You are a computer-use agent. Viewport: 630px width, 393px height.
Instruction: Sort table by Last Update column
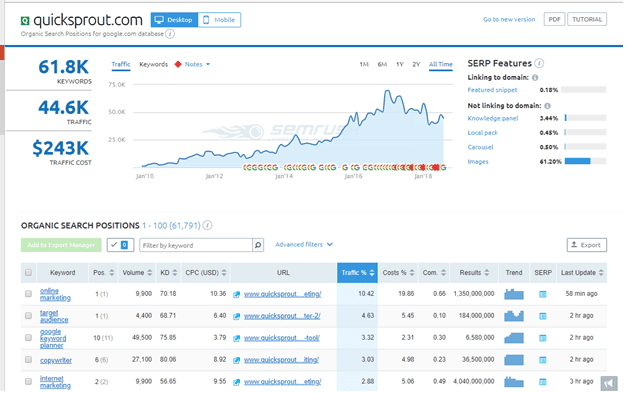coord(582,273)
